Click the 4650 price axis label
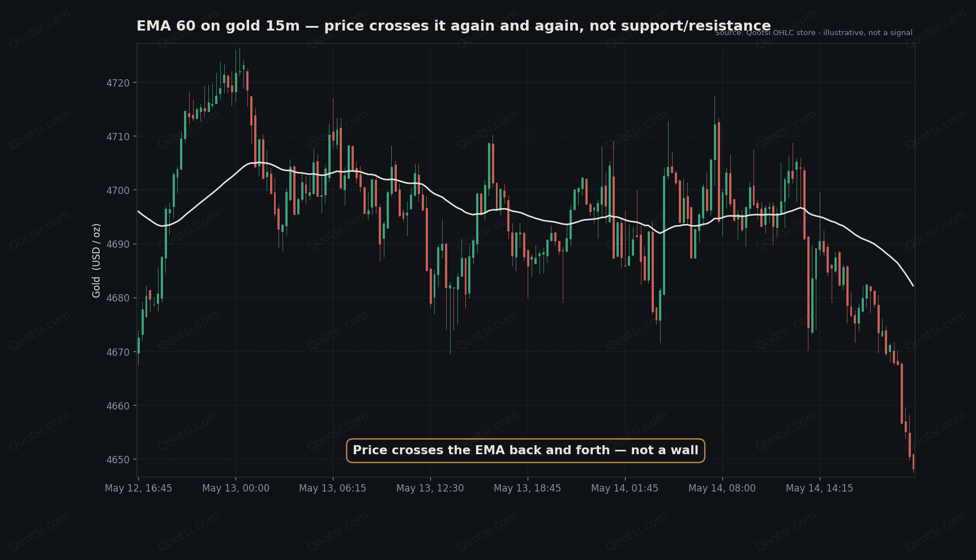The height and width of the screenshot is (560, 976). tap(118, 460)
